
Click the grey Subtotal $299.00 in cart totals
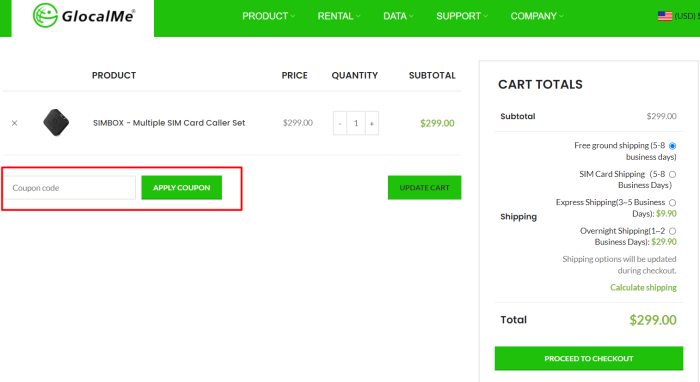(x=661, y=116)
